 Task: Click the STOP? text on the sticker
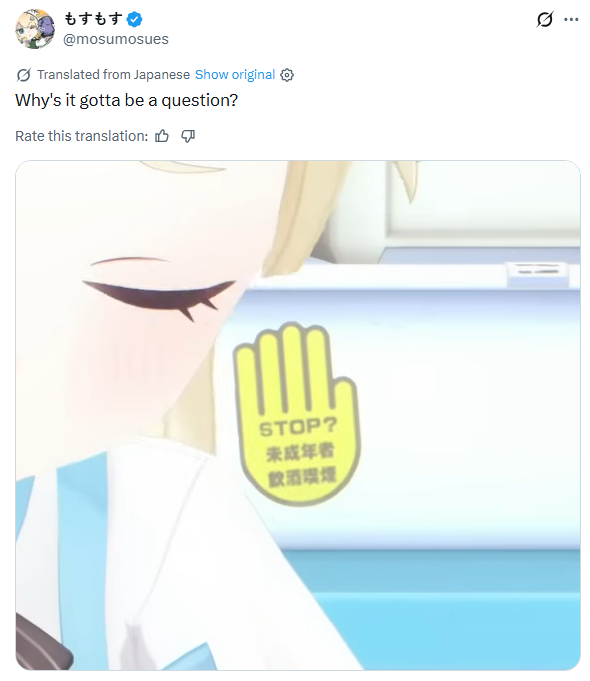pos(298,427)
